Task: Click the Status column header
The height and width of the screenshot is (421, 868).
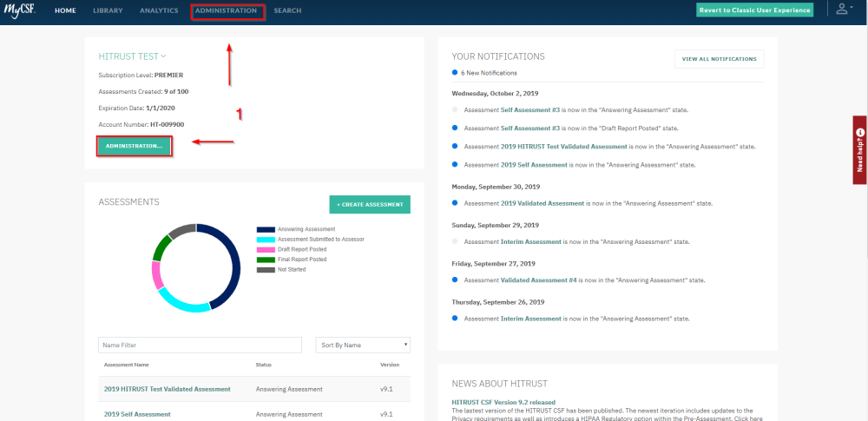Action: coord(264,365)
